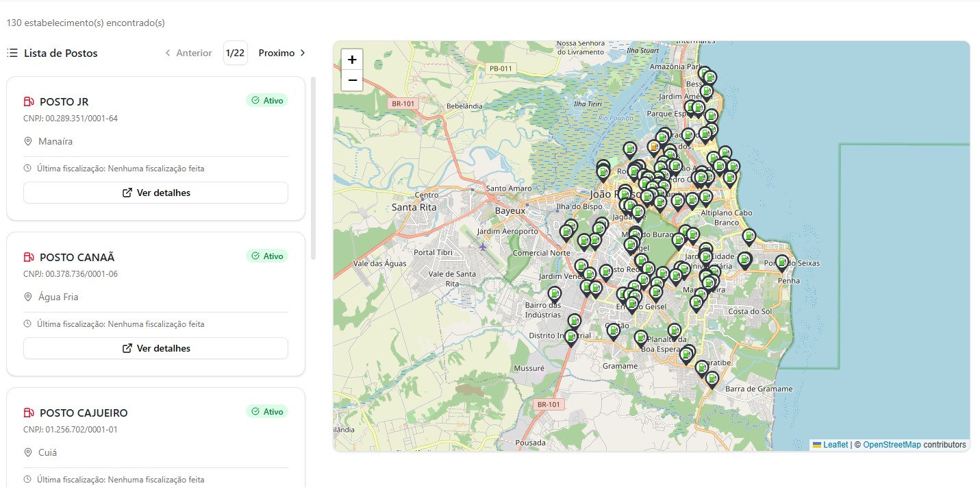This screenshot has height=501, width=980.
Task: Click the location pin icon next to Cuiá
Action: pyautogui.click(x=28, y=452)
